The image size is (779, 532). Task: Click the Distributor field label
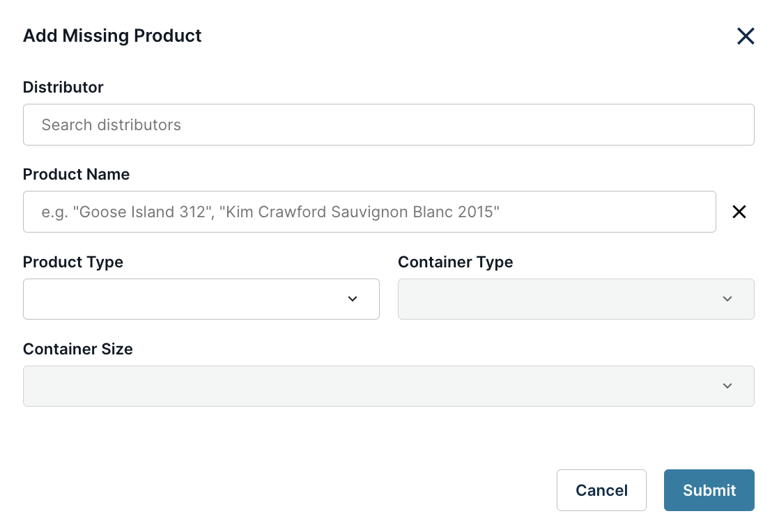[63, 87]
